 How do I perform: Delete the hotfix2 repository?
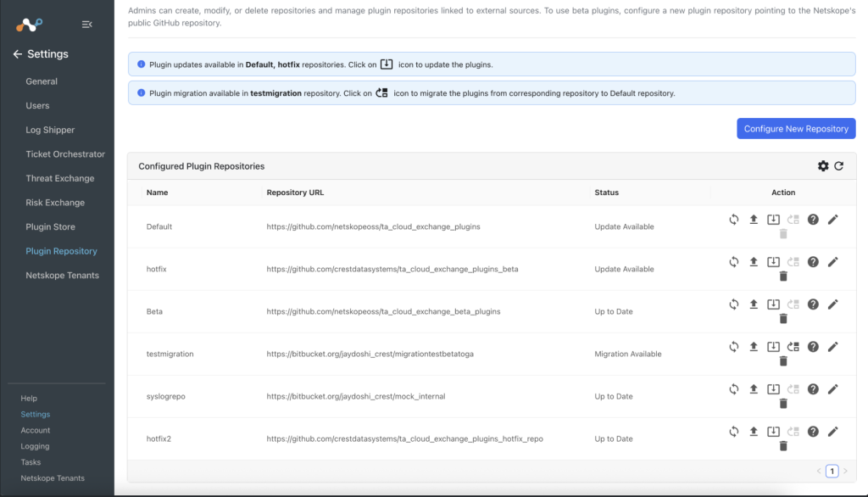point(782,446)
